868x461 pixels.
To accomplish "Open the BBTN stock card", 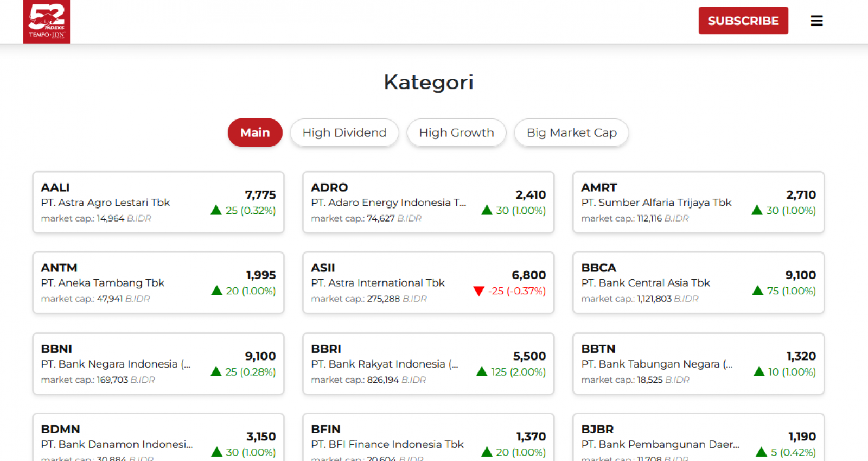I will click(699, 364).
